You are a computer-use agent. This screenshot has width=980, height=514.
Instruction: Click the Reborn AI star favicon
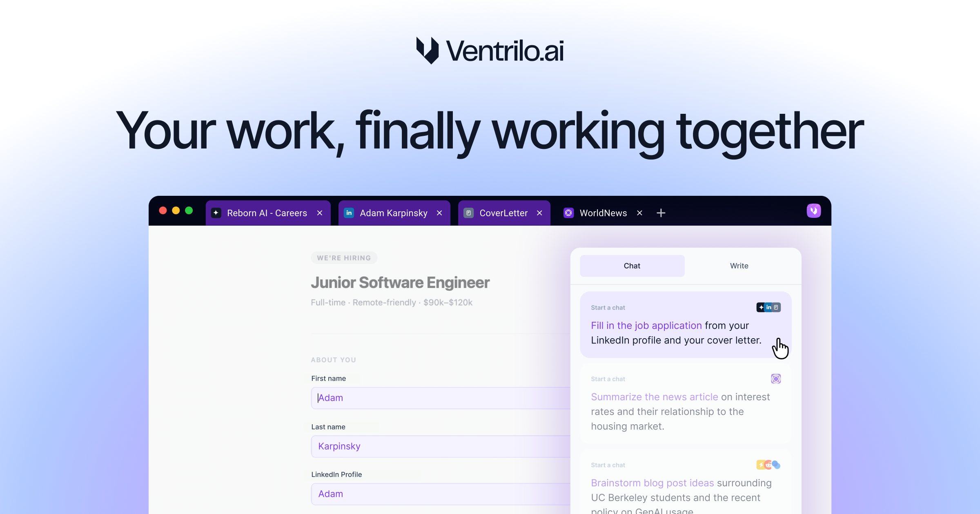[x=216, y=213]
